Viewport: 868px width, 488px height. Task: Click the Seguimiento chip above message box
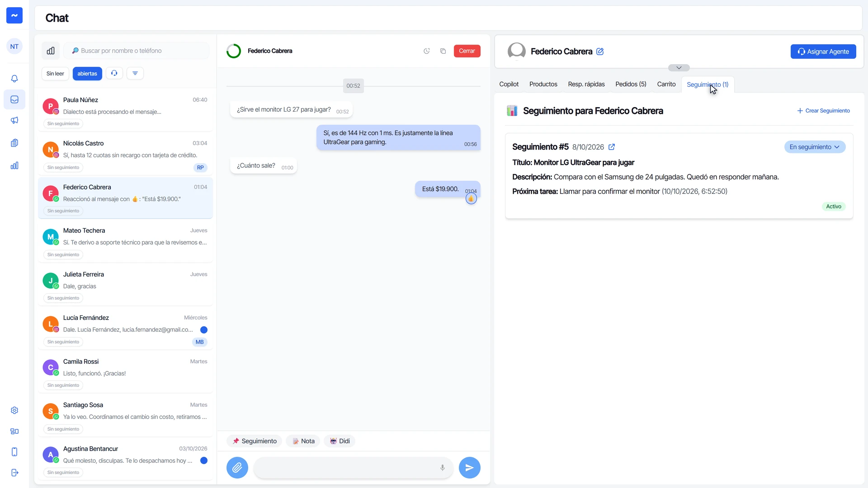pos(255,441)
